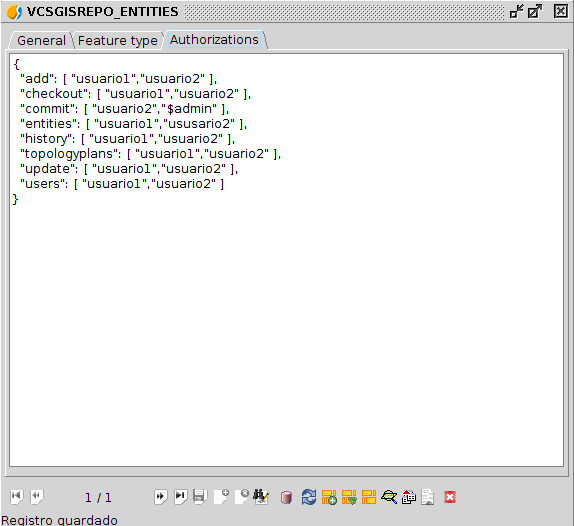Switch to the Feature type tab
Screen dimensions: 574x526
click(118, 40)
